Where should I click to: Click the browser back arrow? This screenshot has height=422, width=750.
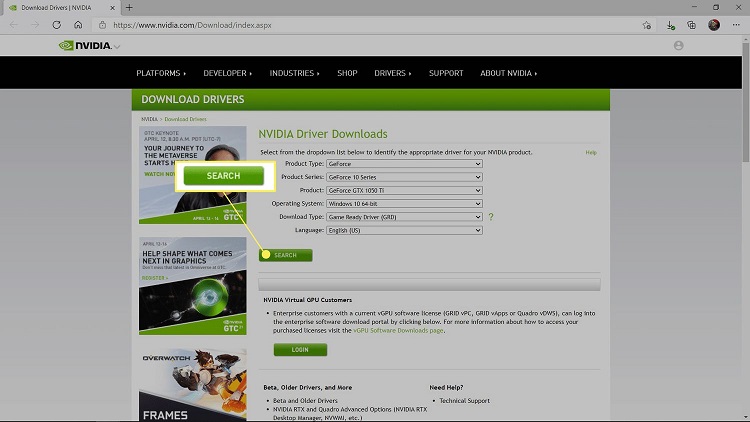pyautogui.click(x=13, y=25)
